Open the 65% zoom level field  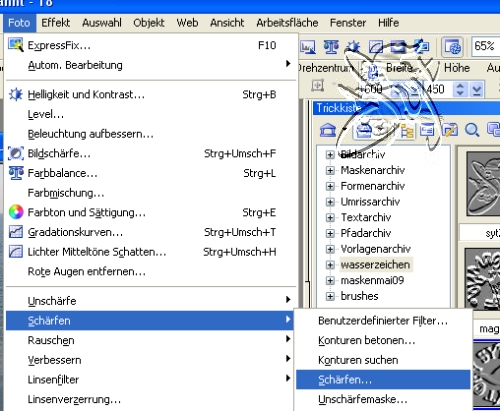[x=485, y=46]
